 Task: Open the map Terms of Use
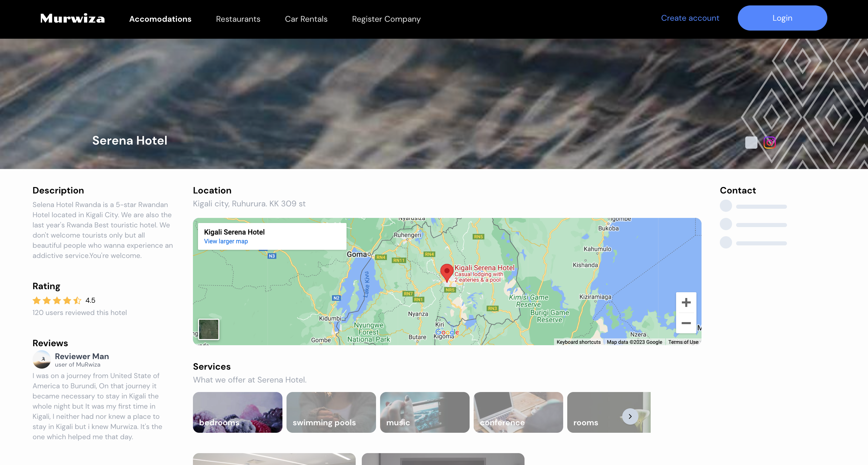[683, 342]
